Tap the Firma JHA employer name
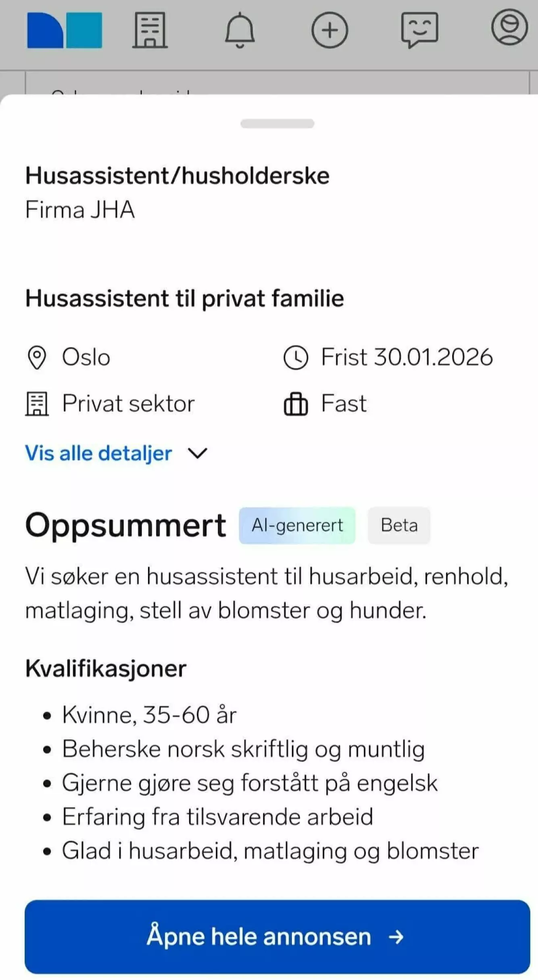Image resolution: width=538 pixels, height=980 pixels. (x=80, y=210)
